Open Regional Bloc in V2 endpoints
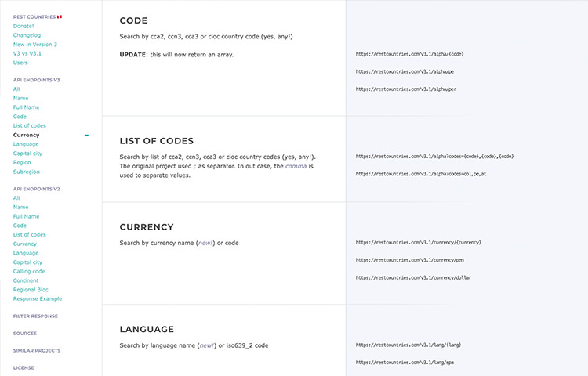Screen dimensions: 588x376 (x=31, y=290)
